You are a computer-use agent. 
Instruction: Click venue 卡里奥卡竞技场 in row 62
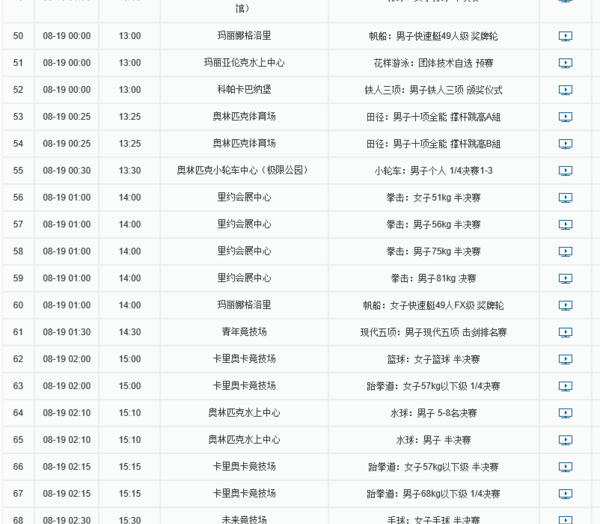click(244, 359)
